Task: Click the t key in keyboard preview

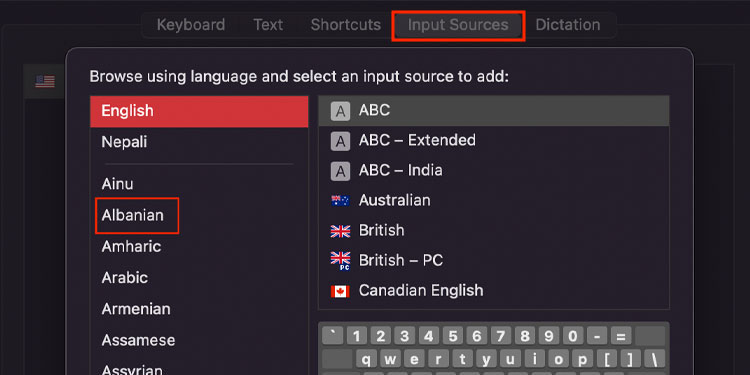Action: [x=463, y=359]
